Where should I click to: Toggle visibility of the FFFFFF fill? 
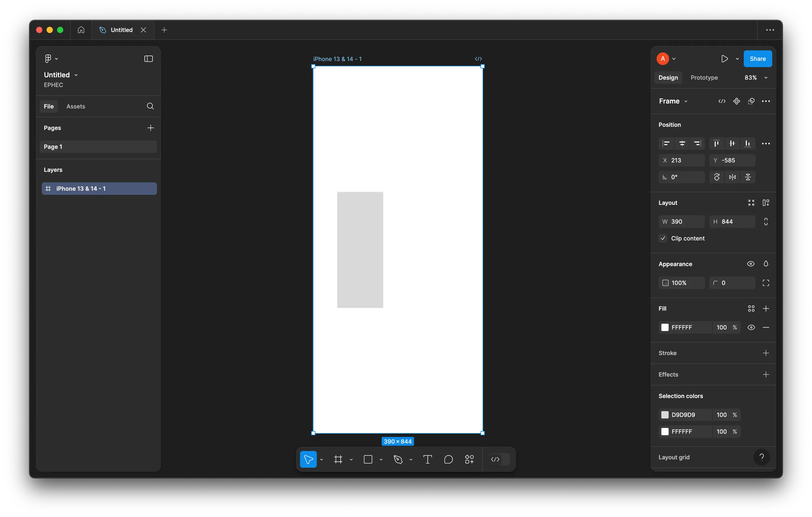751,327
